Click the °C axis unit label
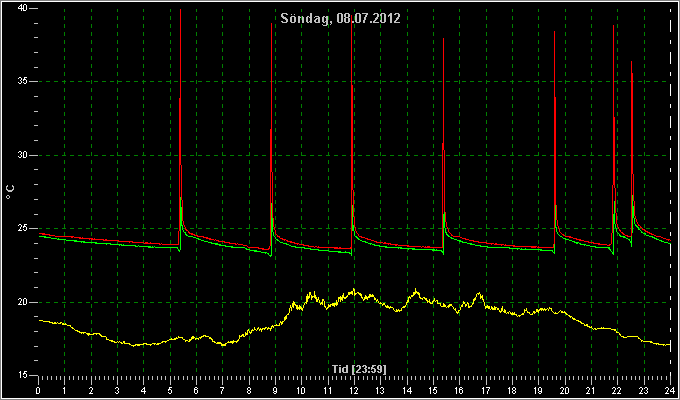The image size is (680, 400). pyautogui.click(x=11, y=192)
